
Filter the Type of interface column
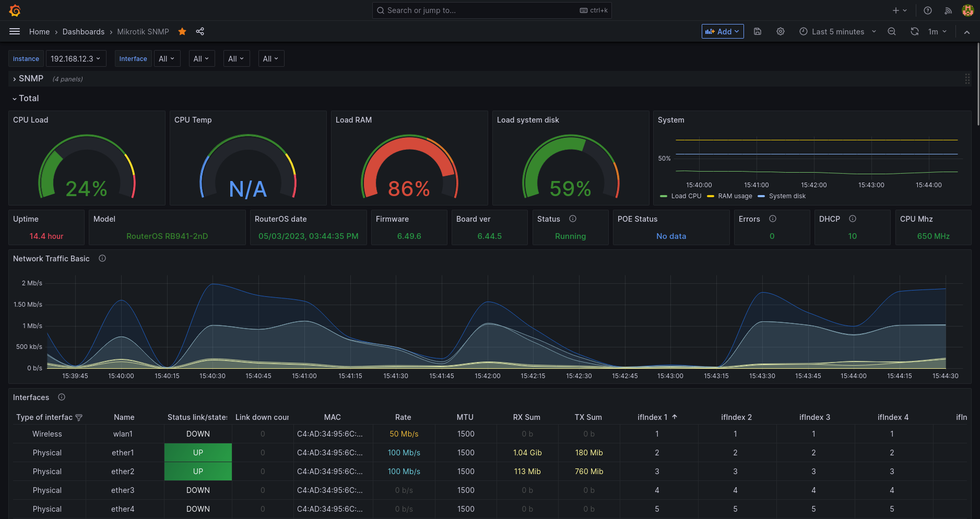[79, 417]
